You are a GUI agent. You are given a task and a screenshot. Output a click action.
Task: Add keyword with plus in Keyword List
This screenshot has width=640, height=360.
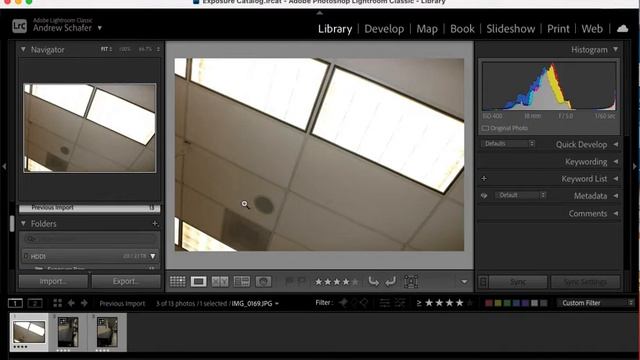pos(484,179)
